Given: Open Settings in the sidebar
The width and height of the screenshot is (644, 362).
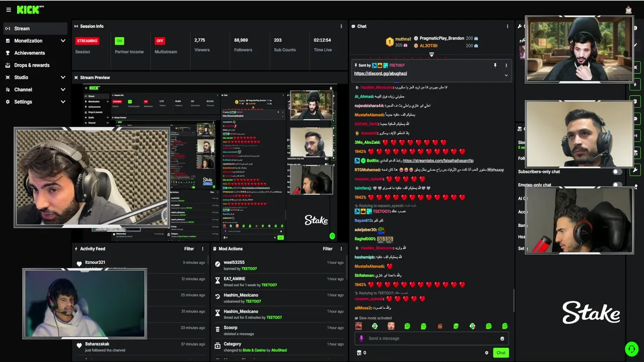Looking at the screenshot, I should [x=35, y=102].
